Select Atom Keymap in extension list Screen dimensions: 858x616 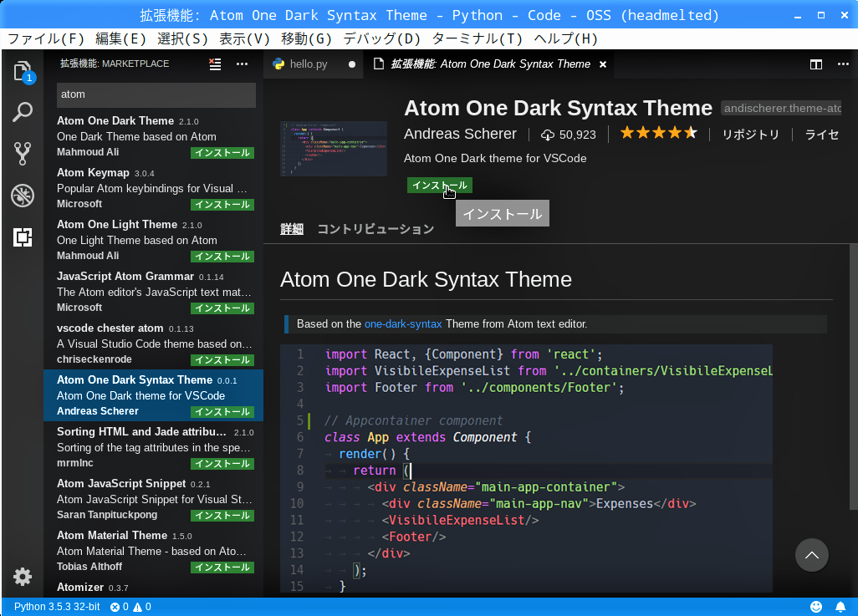153,188
